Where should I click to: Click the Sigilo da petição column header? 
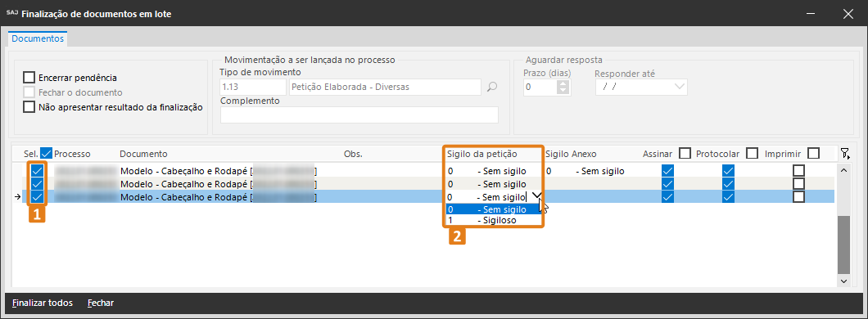coord(481,154)
